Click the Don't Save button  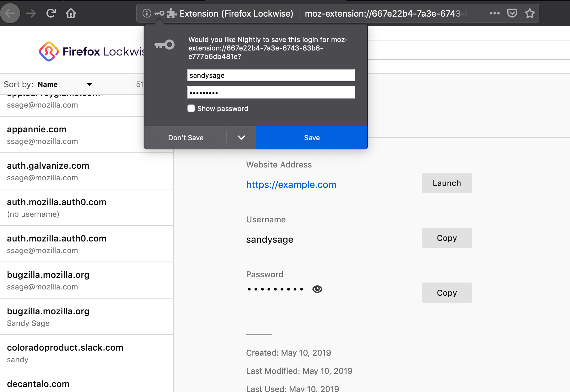coord(186,138)
